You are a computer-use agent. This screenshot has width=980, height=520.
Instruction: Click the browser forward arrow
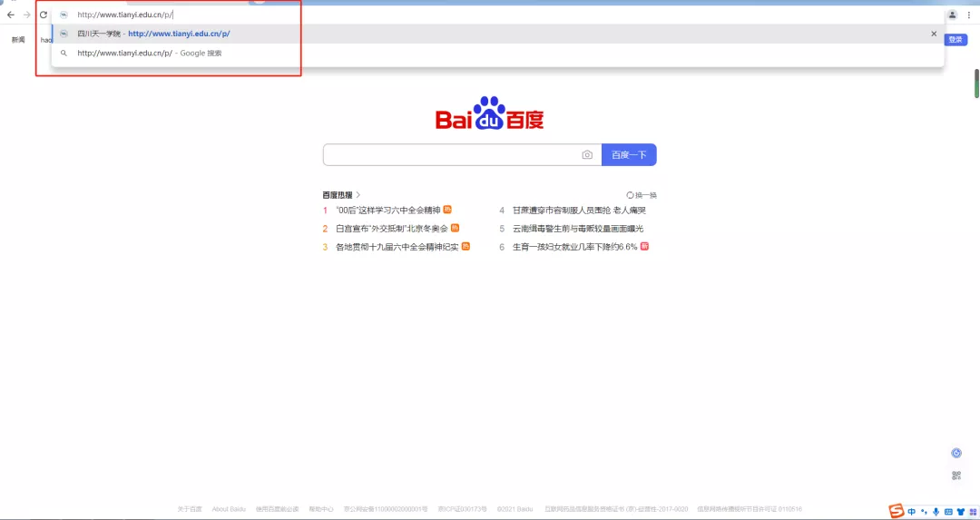point(27,15)
